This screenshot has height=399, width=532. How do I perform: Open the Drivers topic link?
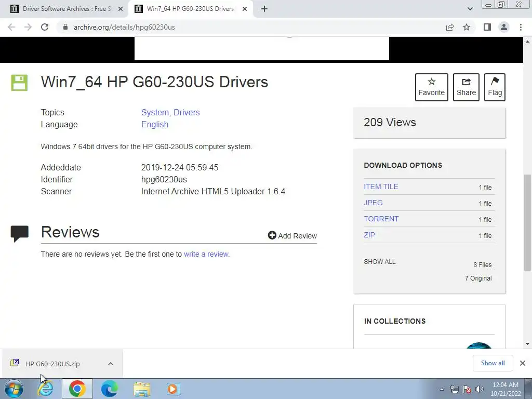click(x=187, y=112)
